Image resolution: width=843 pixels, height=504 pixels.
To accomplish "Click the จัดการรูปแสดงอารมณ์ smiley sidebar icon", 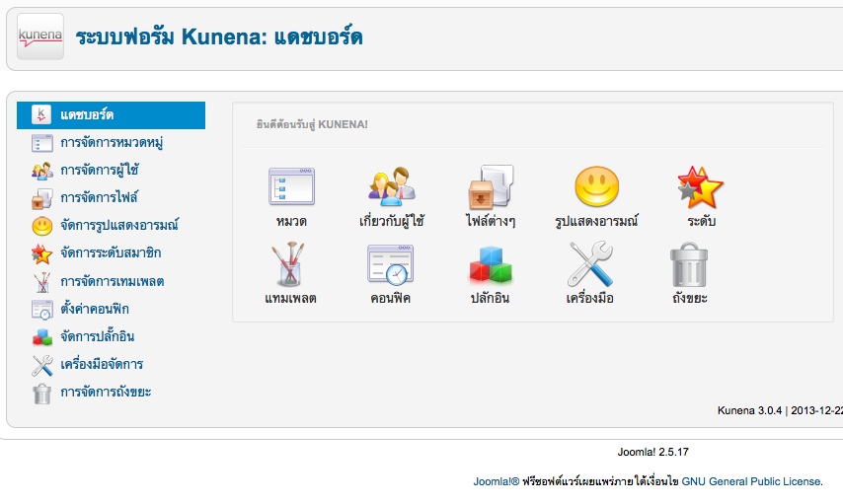I will [x=41, y=226].
